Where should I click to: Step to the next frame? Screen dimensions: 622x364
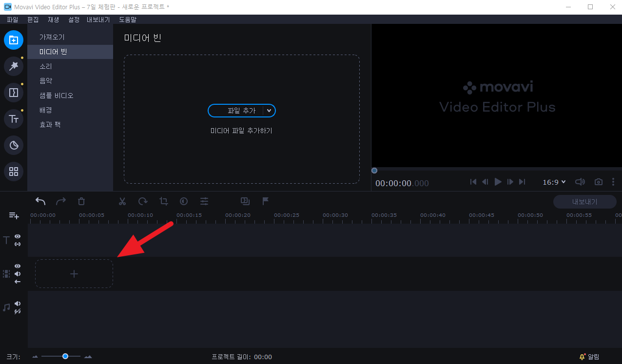pos(510,182)
